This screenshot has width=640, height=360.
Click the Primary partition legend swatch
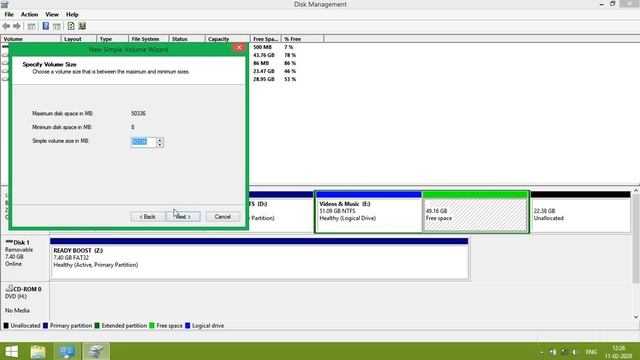pos(45,326)
